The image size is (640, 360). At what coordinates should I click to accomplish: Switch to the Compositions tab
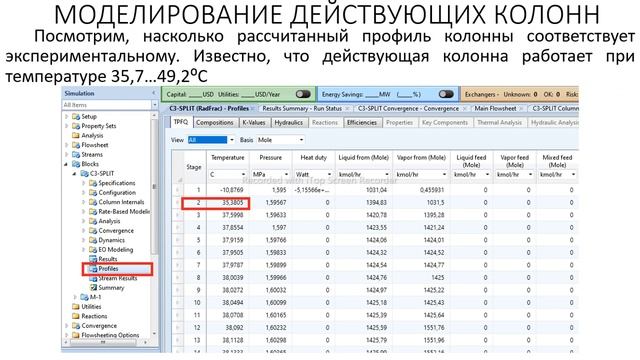pos(215,122)
